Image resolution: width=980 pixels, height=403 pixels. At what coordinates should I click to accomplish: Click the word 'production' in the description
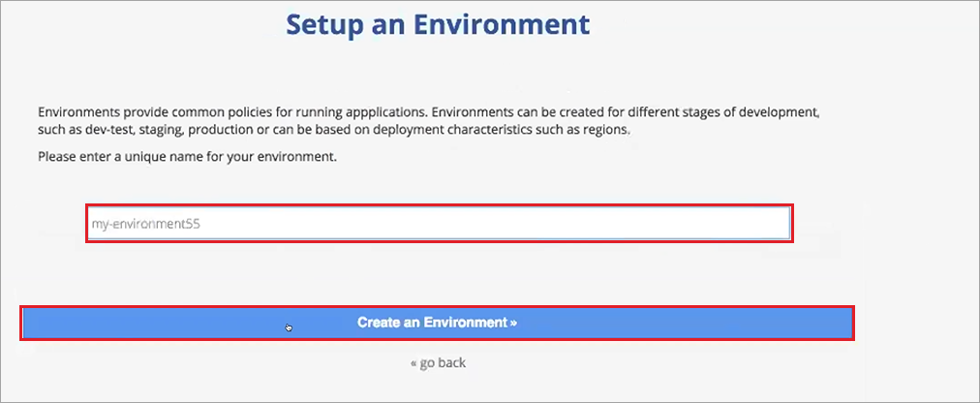218,131
